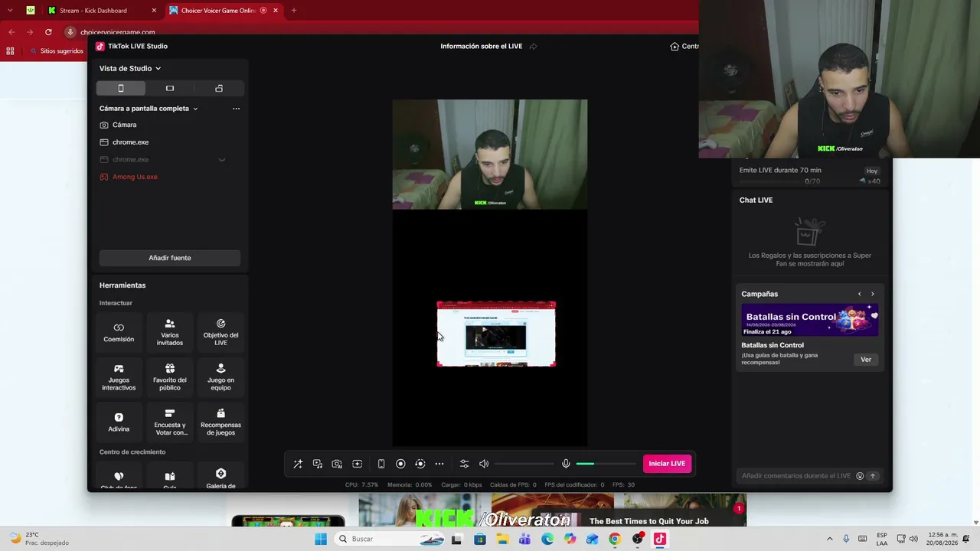
Task: Open OBS Studio from the taskbar
Action: (638, 539)
